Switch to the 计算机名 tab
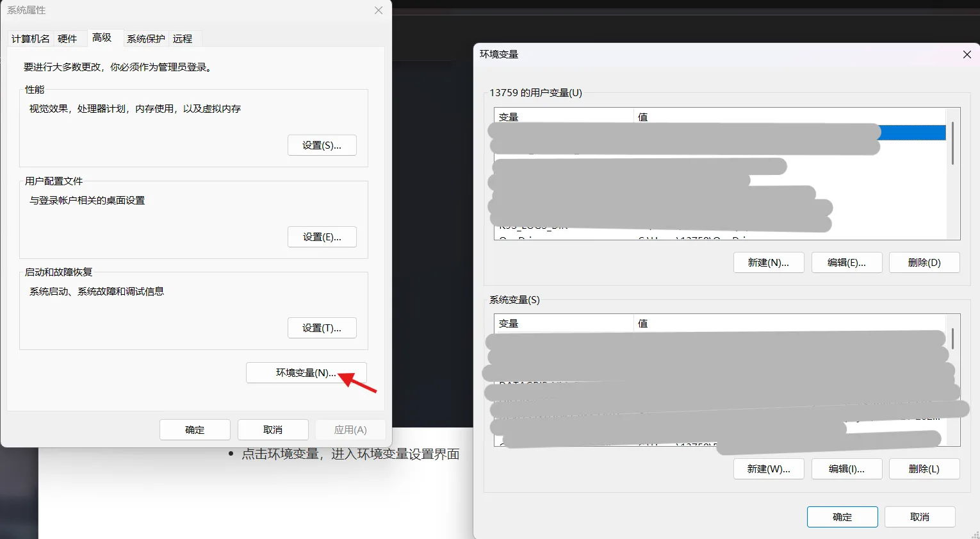980x539 pixels. pos(30,38)
